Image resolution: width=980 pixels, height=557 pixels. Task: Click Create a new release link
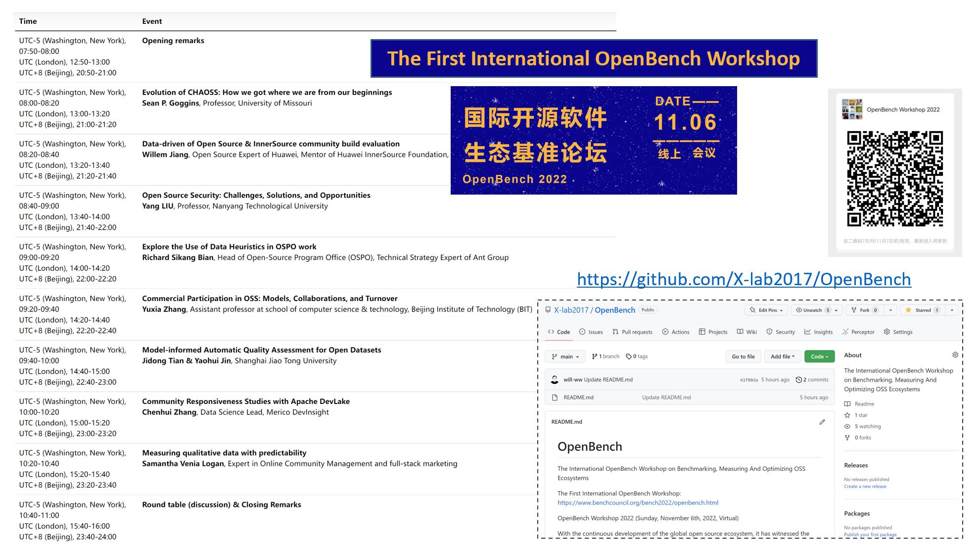(x=865, y=486)
